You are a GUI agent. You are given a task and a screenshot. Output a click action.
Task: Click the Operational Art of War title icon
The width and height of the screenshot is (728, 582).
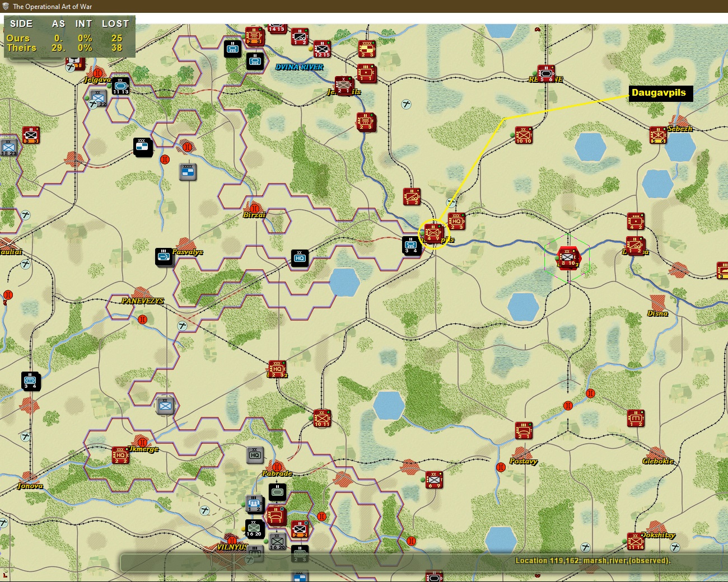coord(6,6)
